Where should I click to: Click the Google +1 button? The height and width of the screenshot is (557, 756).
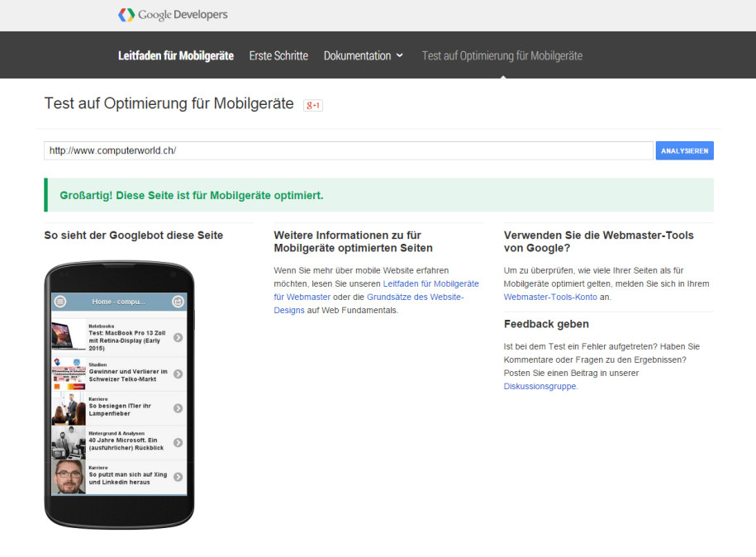313,105
